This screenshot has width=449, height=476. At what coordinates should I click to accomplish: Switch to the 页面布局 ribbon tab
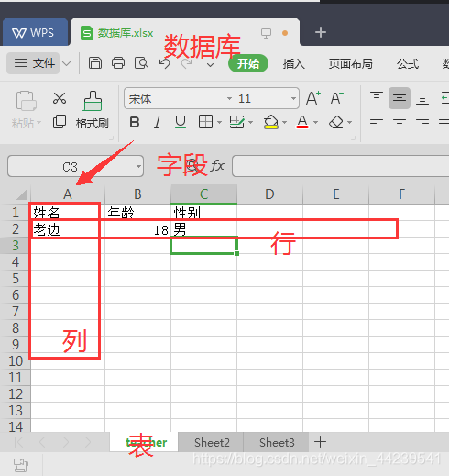351,64
